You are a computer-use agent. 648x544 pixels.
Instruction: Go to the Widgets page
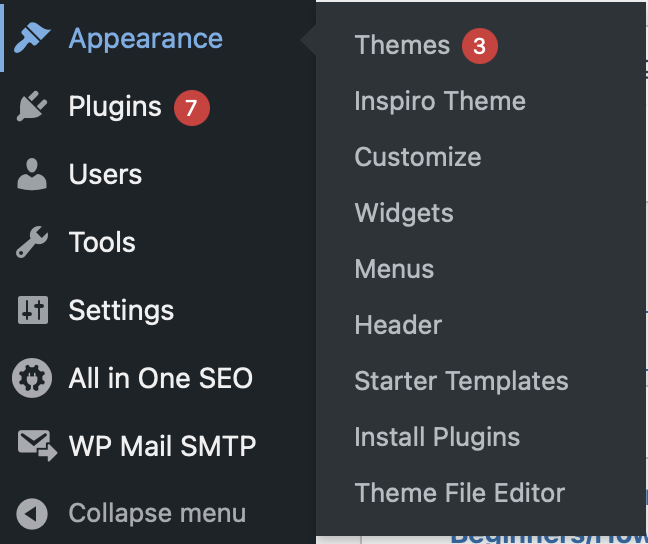click(x=403, y=213)
